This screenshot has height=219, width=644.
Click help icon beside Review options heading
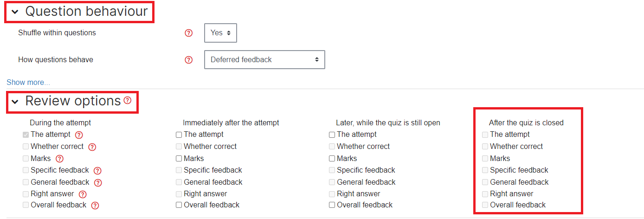[x=128, y=100]
